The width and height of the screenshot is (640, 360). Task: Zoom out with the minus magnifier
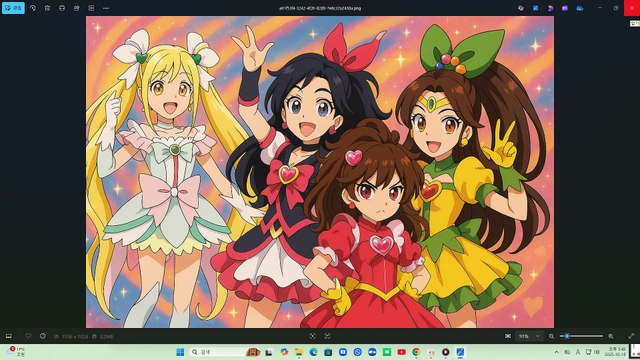pos(551,336)
